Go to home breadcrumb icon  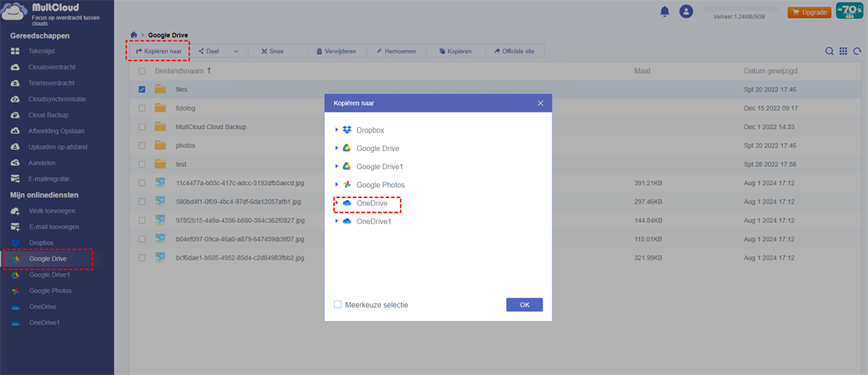pyautogui.click(x=134, y=35)
